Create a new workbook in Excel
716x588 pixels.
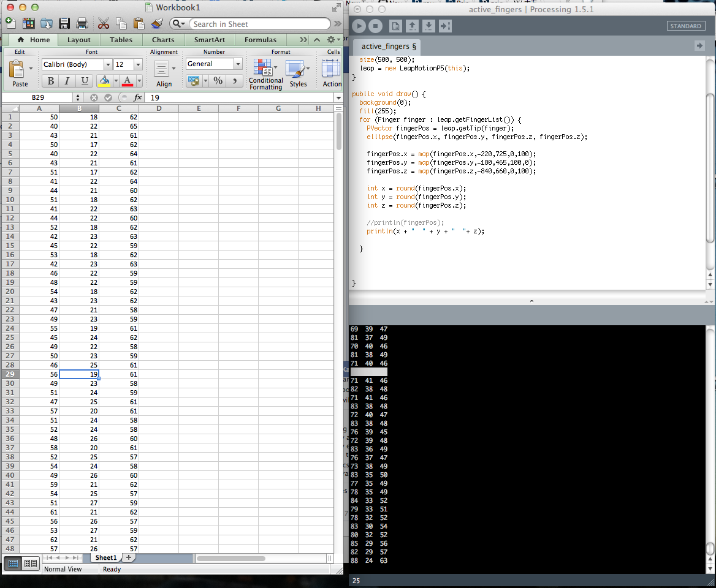pos(10,23)
